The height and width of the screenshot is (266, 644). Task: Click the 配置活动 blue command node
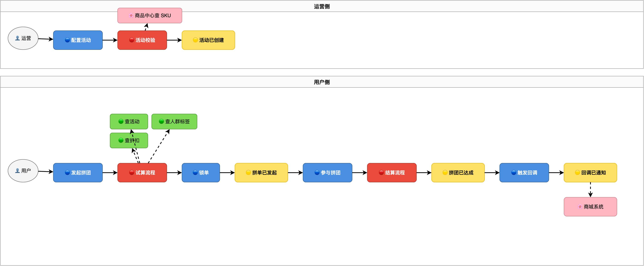point(78,40)
